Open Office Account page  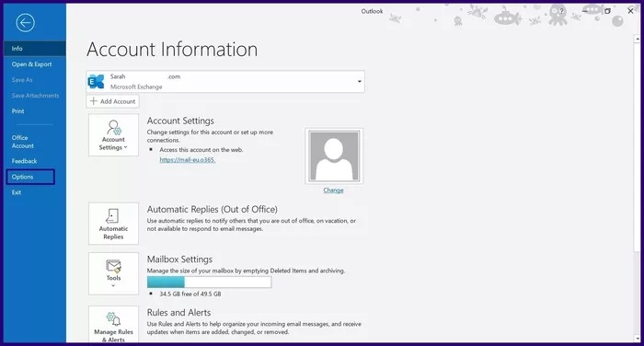pyautogui.click(x=23, y=142)
